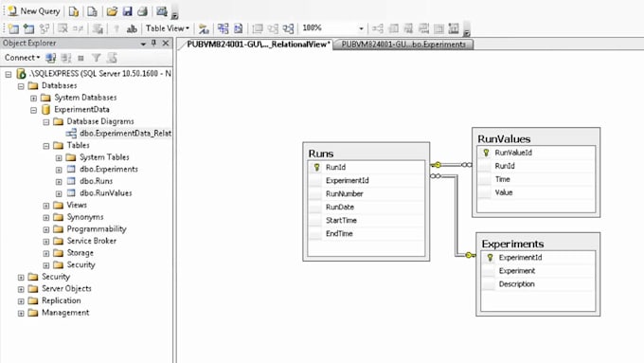644x363 pixels.
Task: Select the dbo.RunValues table in tree
Action: click(x=105, y=192)
